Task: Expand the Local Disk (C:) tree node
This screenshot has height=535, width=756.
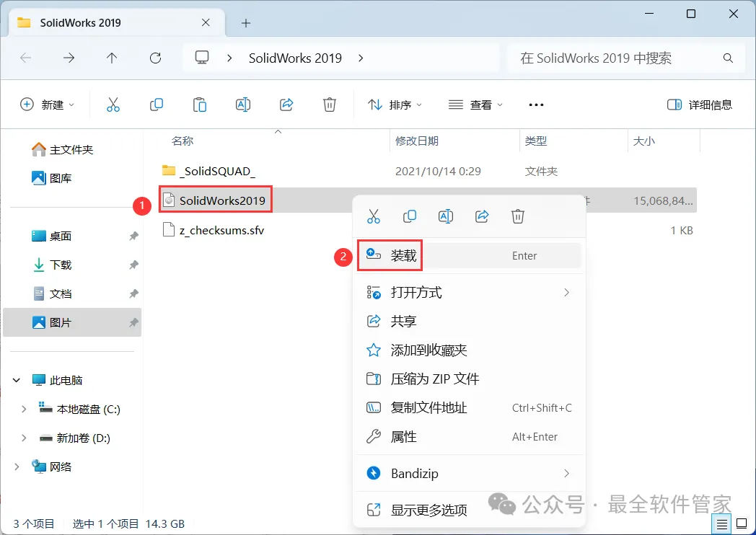Action: point(24,410)
